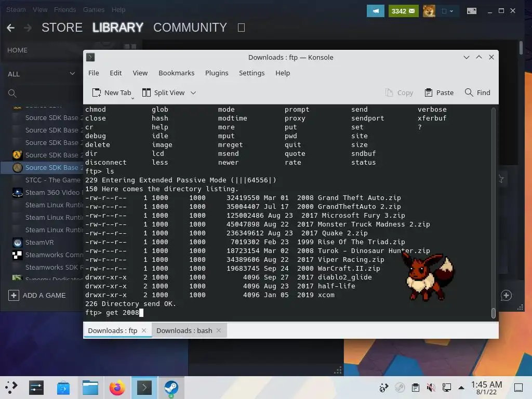Click 'half-life' directory name in terminal
The width and height of the screenshot is (532, 399).
[337, 286]
